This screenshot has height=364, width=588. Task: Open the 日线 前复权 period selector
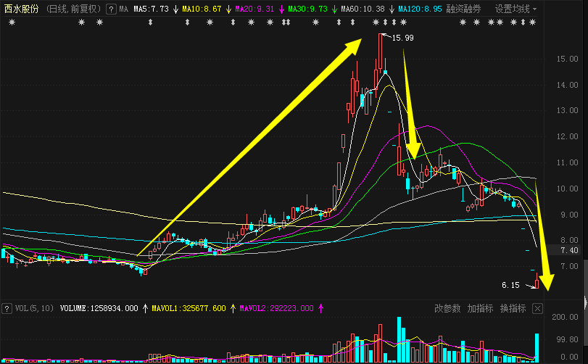coord(73,9)
